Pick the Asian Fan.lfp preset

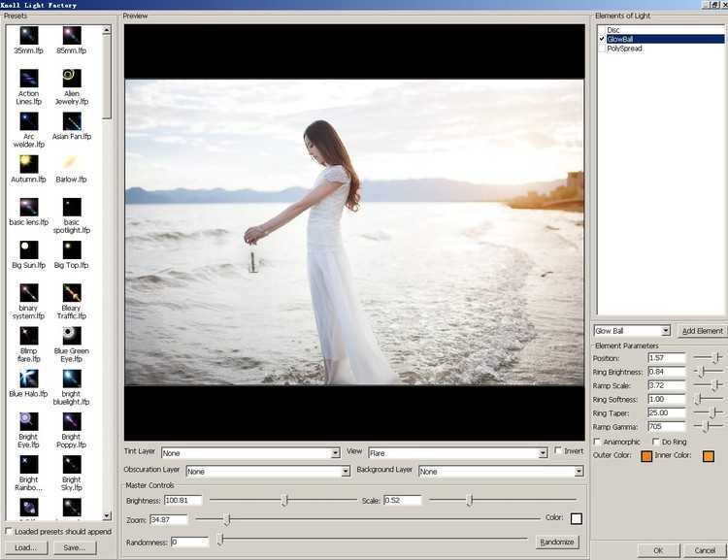[72, 121]
